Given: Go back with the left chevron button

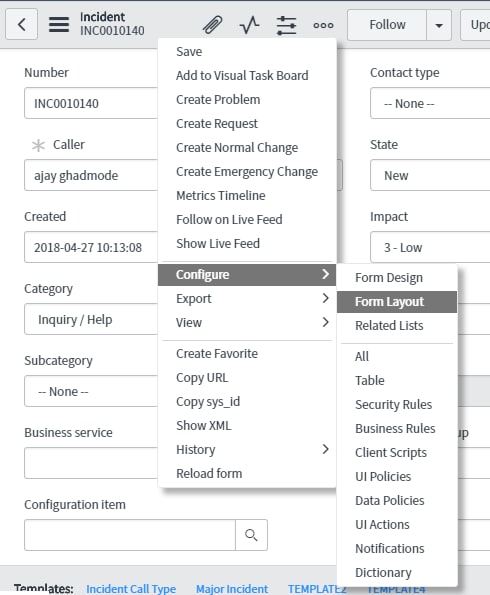Looking at the screenshot, I should pos(22,25).
